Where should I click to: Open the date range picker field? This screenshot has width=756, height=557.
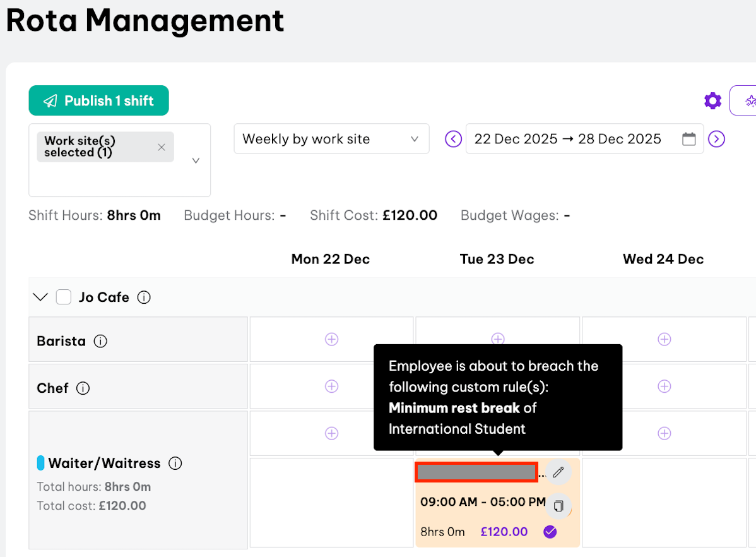pyautogui.click(x=584, y=139)
